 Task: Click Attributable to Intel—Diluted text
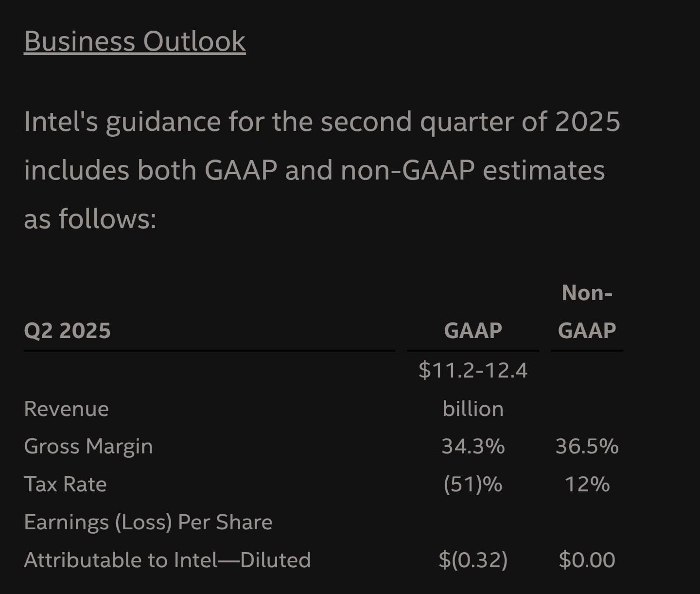167,560
